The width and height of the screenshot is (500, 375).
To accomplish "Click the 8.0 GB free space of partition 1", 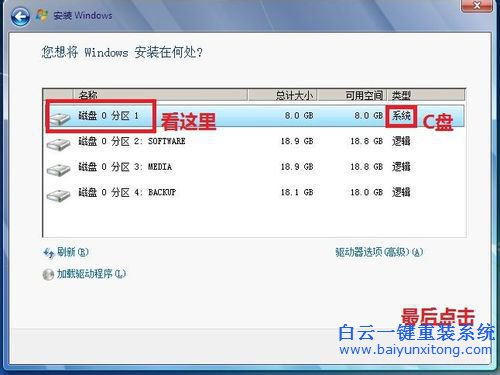I will pyautogui.click(x=369, y=116).
